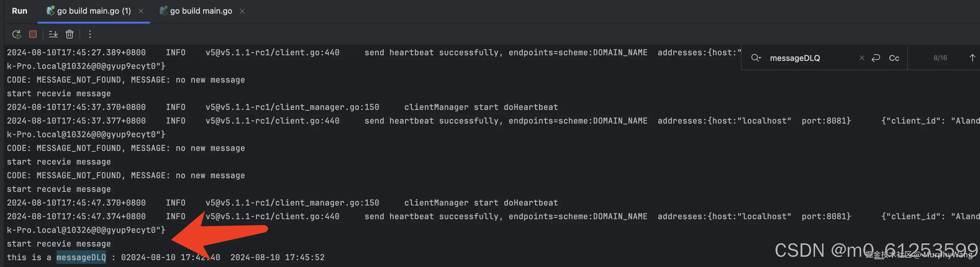Jump to the previous search occurrence
Viewport: 980px width, 267px height.
click(972, 58)
